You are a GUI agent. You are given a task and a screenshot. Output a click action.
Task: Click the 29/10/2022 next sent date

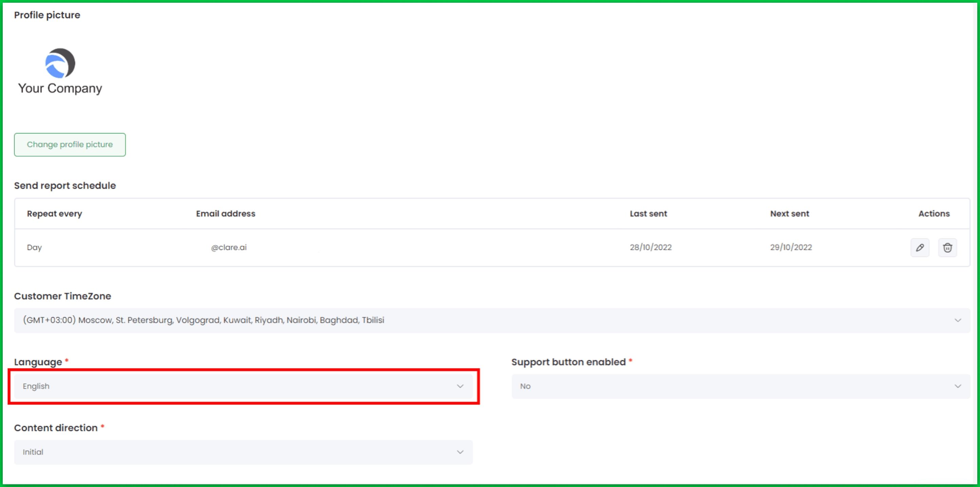tap(791, 248)
